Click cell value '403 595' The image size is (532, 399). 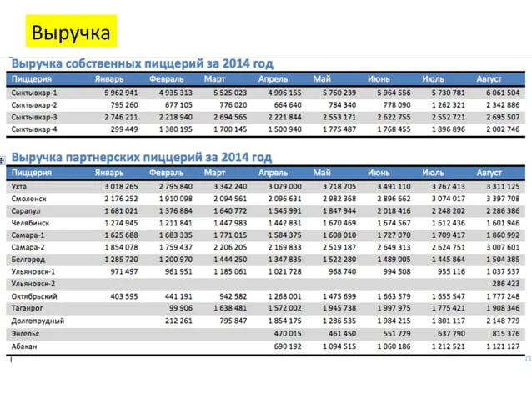(x=124, y=296)
